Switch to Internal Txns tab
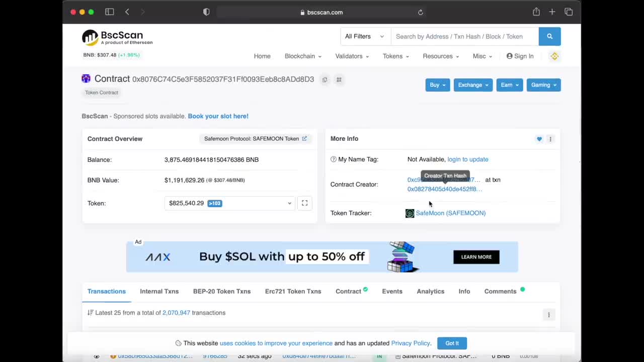 coord(159,292)
